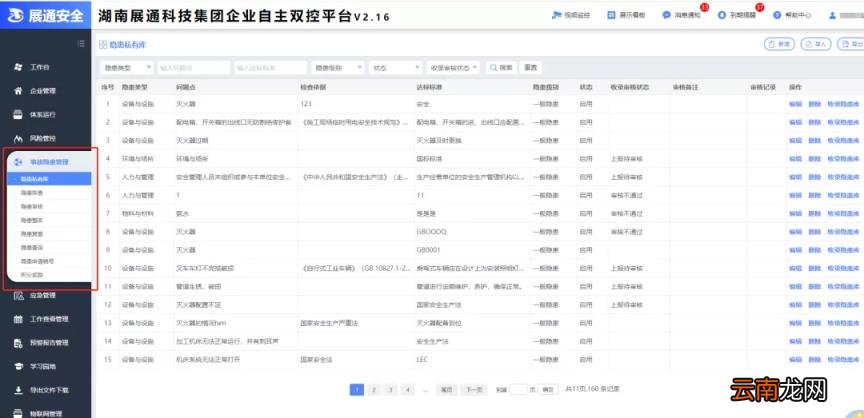The image size is (864, 418).
Task: Go to page 2 in pagination
Action: click(x=374, y=389)
